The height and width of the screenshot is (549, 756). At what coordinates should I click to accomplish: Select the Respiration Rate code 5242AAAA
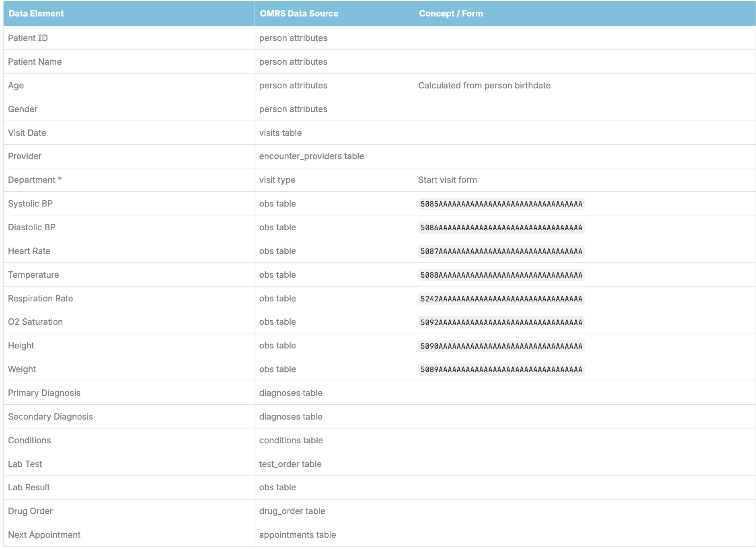(501, 299)
